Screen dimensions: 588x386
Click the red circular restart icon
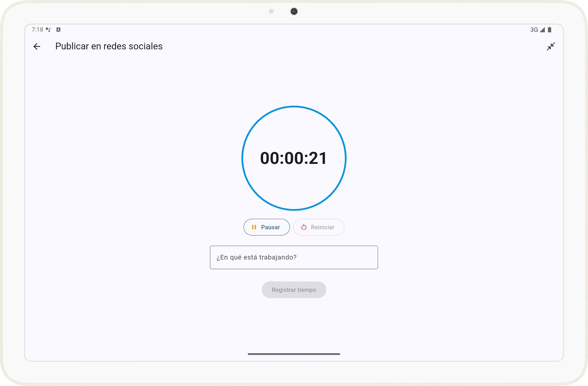[304, 227]
